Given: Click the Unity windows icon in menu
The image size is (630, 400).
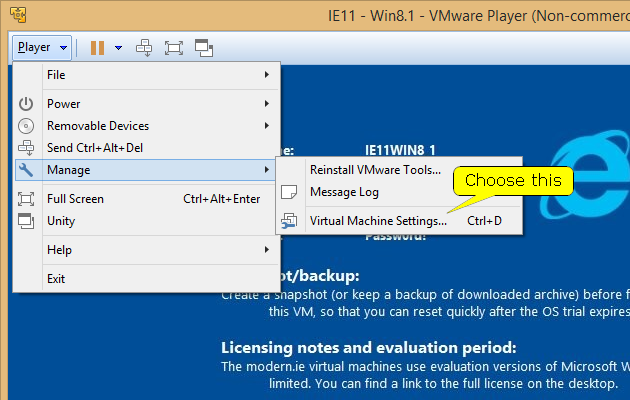Looking at the screenshot, I should point(26,221).
